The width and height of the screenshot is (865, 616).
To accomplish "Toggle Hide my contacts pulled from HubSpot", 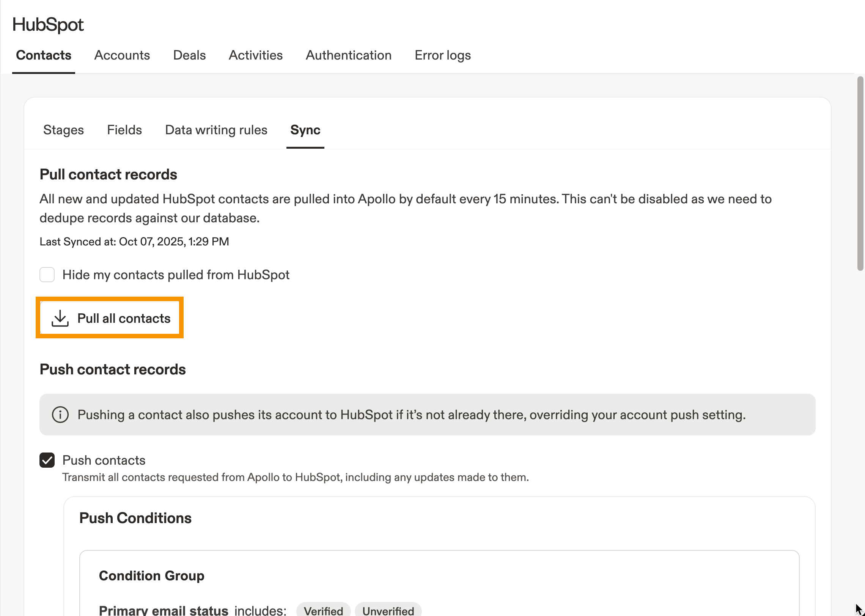I will pos(47,275).
